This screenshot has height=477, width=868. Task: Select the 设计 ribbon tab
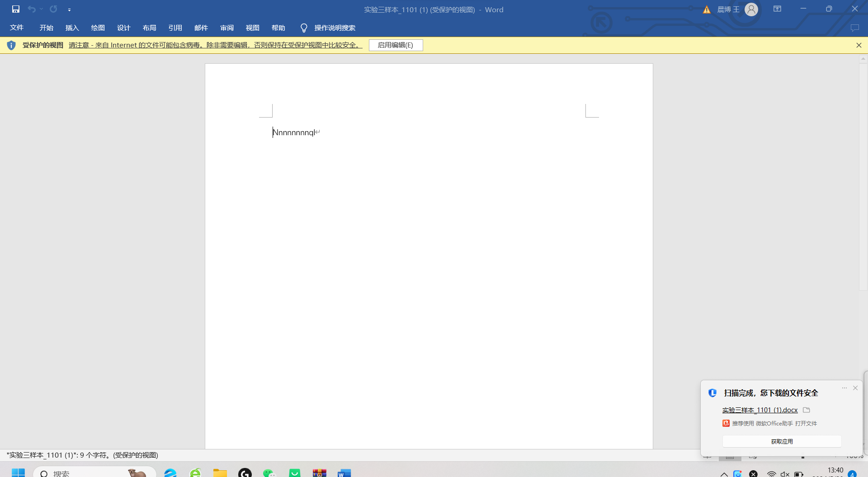click(x=124, y=28)
